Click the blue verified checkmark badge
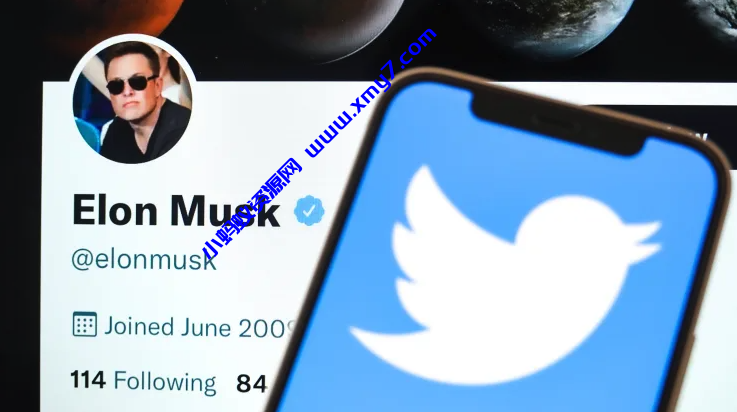The height and width of the screenshot is (412, 737). click(309, 210)
